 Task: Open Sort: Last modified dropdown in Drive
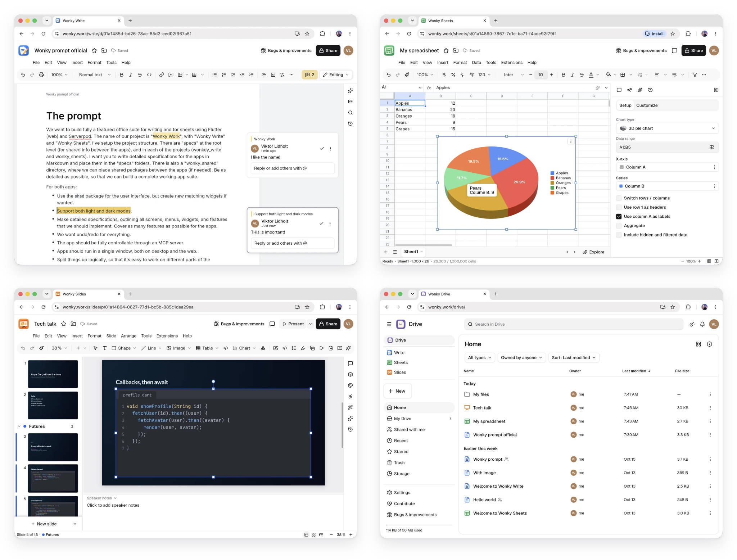(x=573, y=358)
